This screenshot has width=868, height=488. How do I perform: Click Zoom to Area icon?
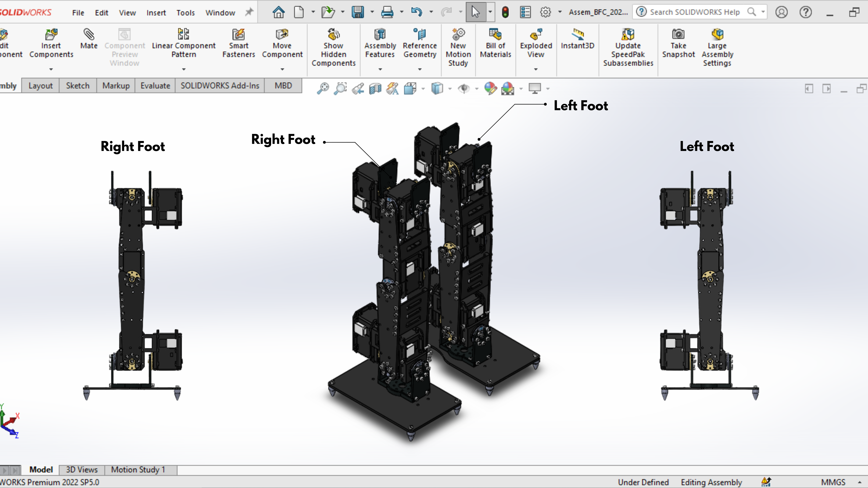pos(340,89)
